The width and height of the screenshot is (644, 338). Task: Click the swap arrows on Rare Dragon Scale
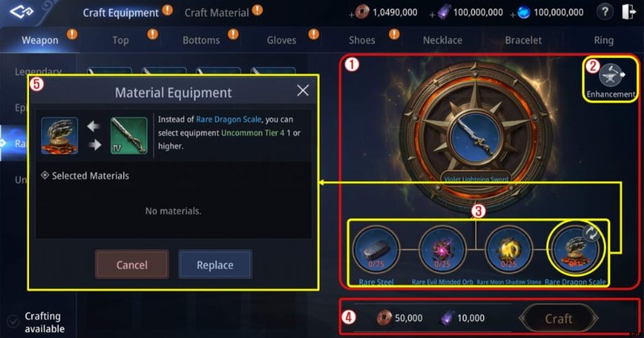pyautogui.click(x=592, y=233)
